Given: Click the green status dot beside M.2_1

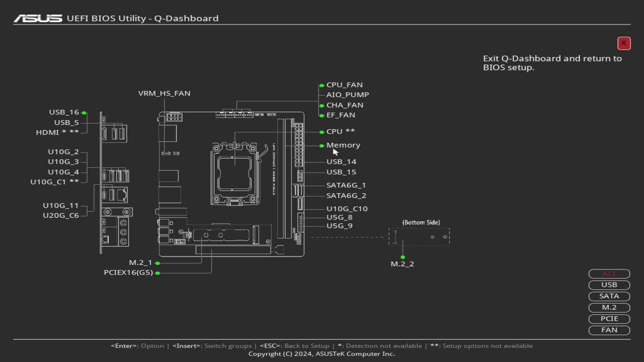Looking at the screenshot, I should tap(157, 263).
